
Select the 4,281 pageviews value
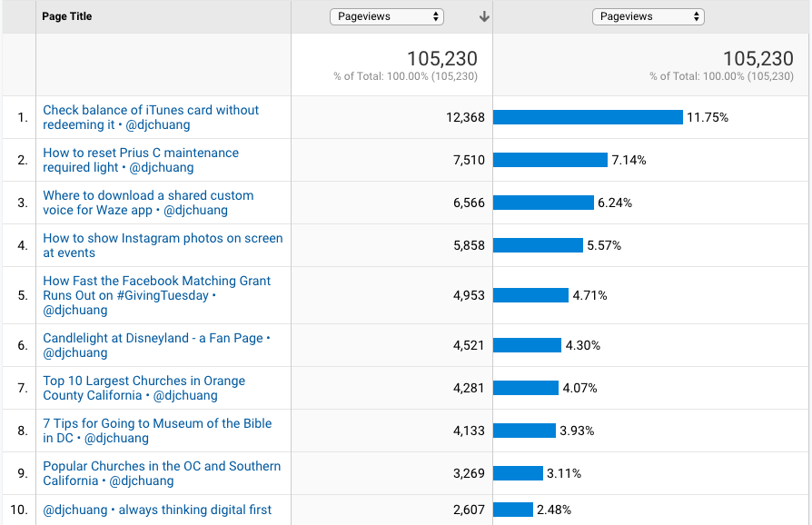coord(469,388)
